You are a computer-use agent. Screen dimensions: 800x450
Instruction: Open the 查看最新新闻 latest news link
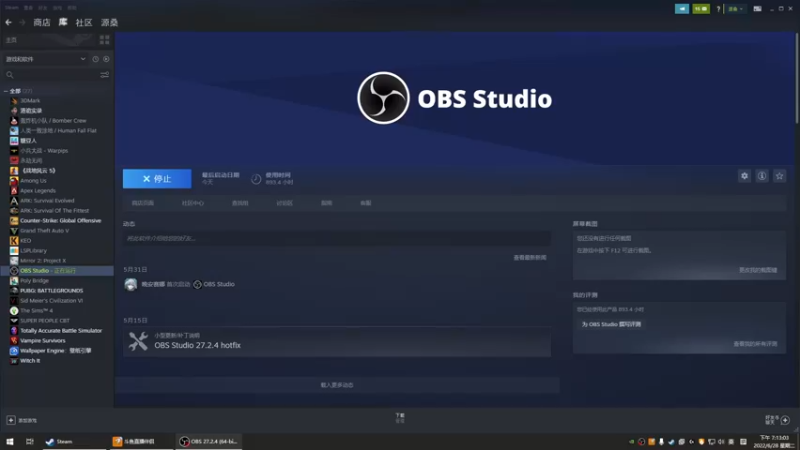click(x=530, y=258)
